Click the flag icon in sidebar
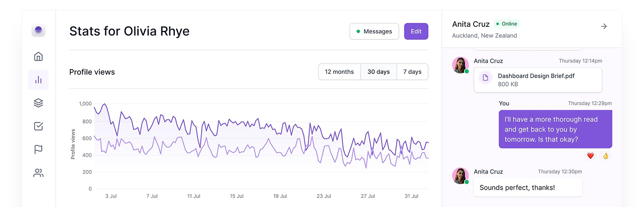 39,149
